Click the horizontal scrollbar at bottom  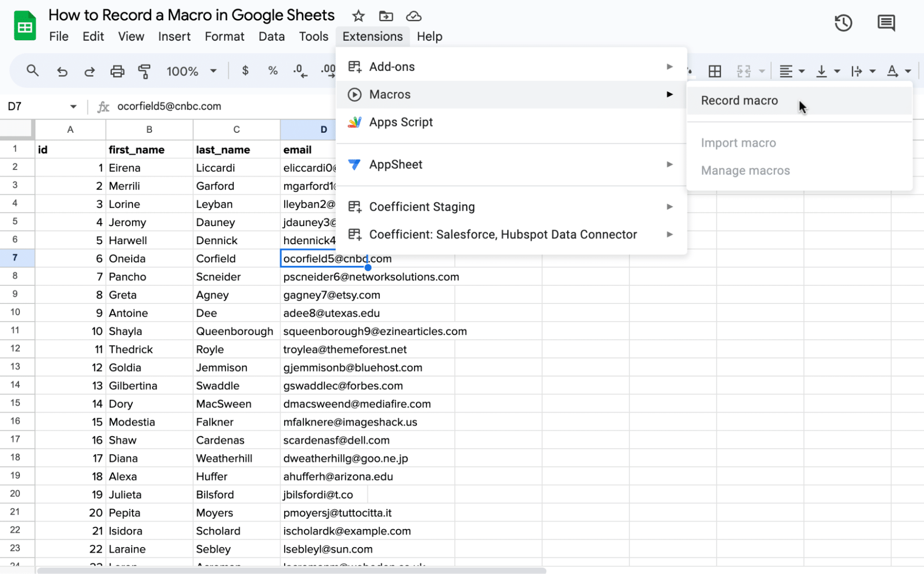click(x=291, y=570)
